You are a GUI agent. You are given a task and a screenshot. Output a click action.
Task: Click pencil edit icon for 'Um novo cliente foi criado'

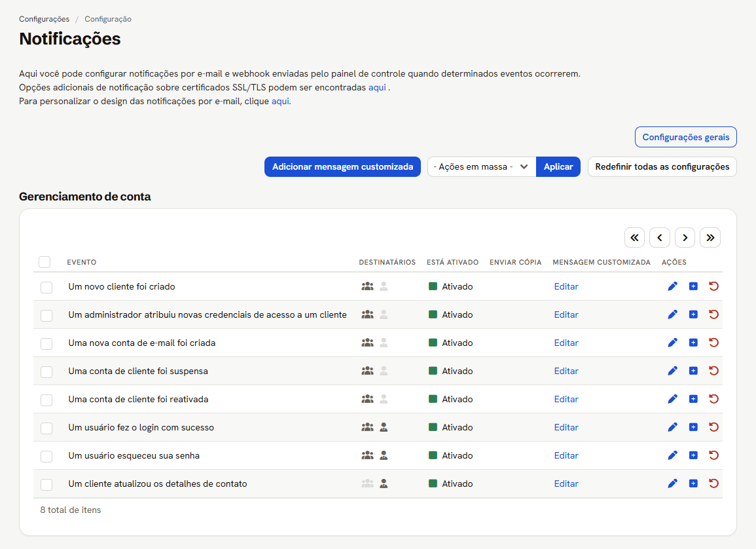[x=673, y=286]
